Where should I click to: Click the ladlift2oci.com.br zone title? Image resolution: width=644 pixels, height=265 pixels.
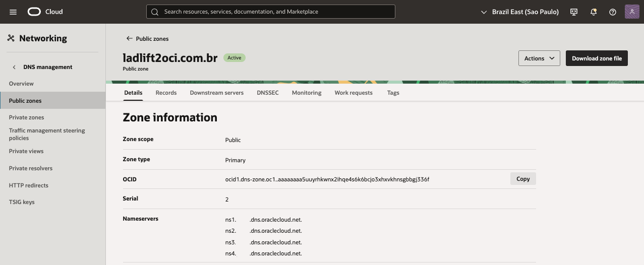pos(170,58)
